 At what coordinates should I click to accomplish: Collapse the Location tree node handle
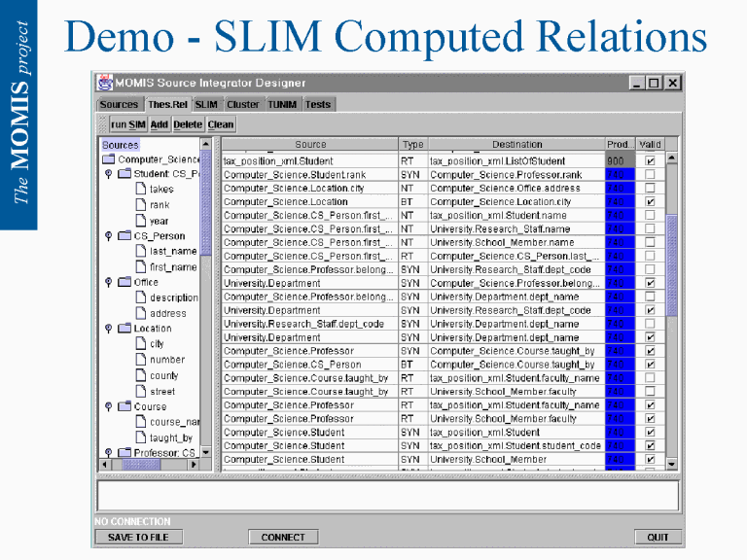pos(108,329)
